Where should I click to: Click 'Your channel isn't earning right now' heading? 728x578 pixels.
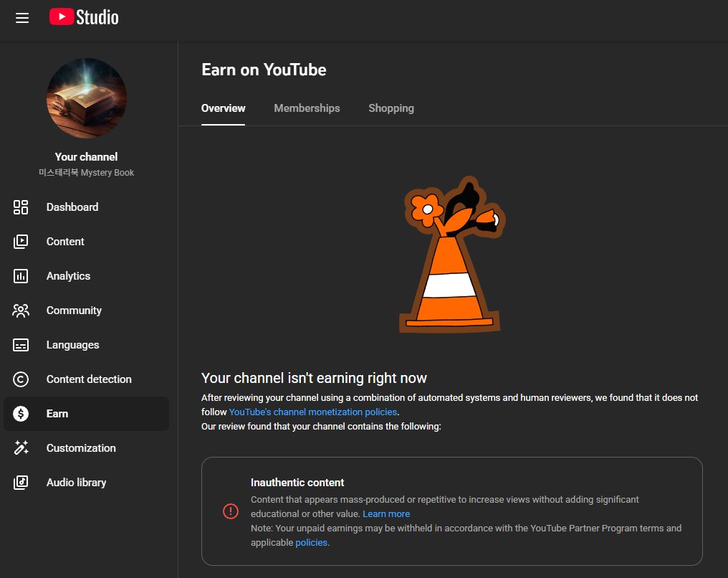point(314,378)
